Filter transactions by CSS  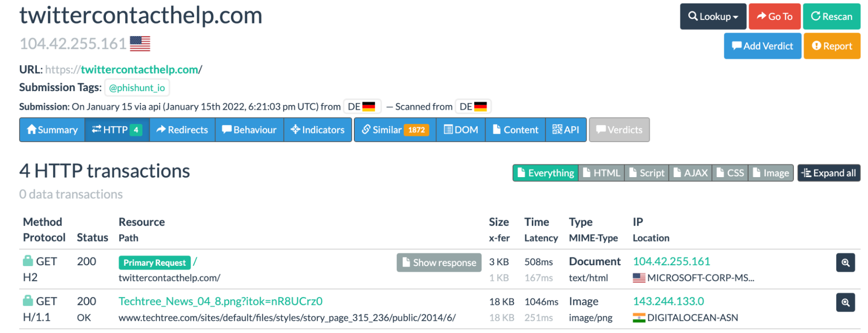[730, 173]
